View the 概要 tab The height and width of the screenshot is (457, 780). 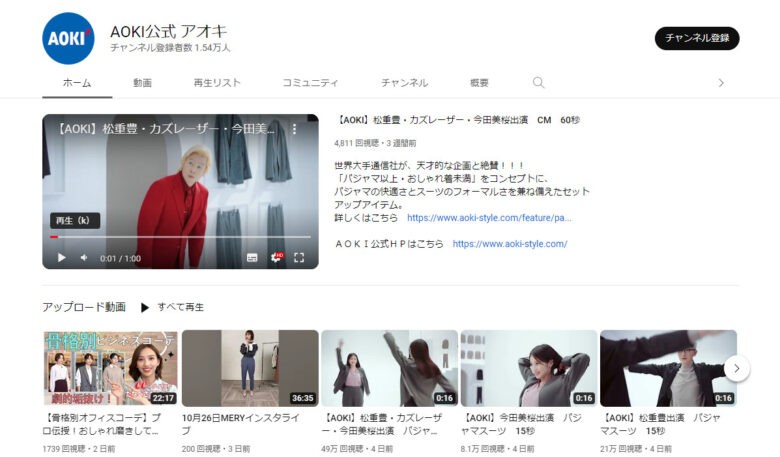point(479,83)
